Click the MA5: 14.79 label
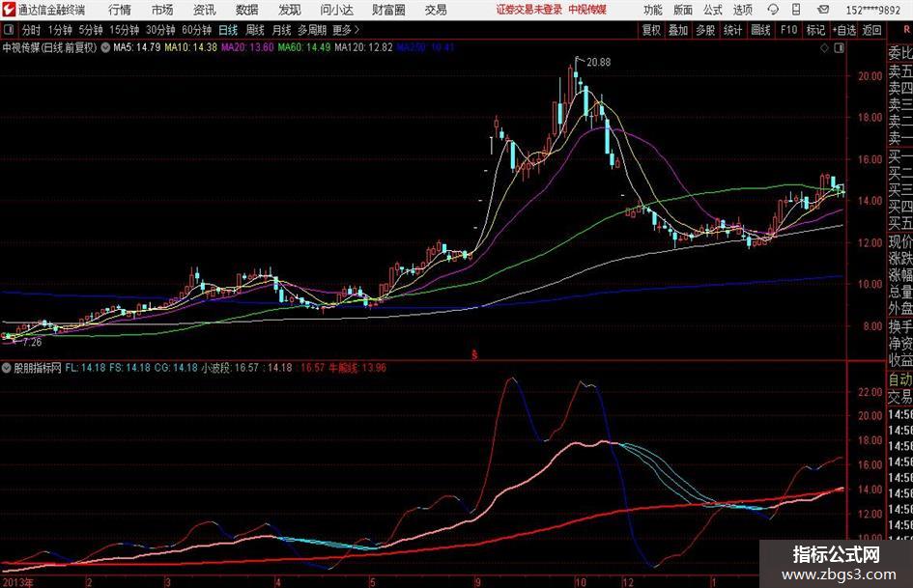This screenshot has height=588, width=913. click(137, 47)
